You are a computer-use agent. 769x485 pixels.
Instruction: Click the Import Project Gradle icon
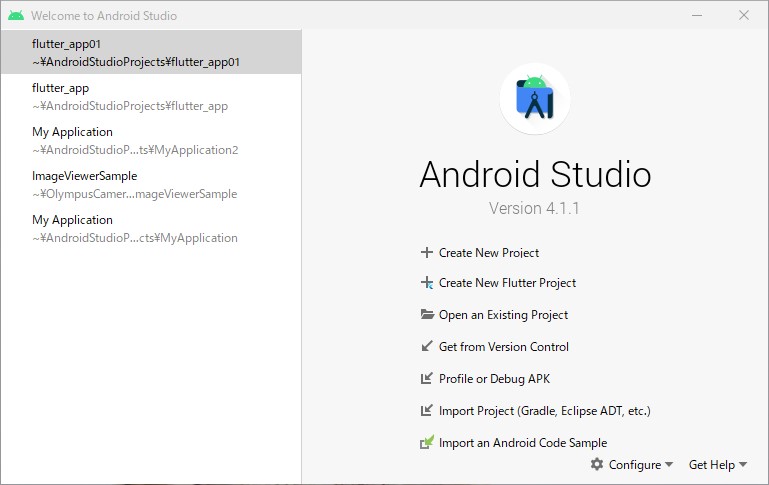click(x=427, y=410)
